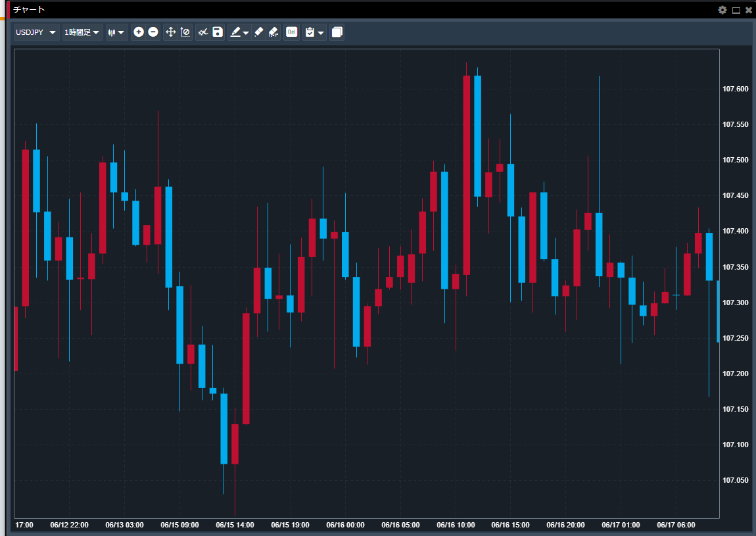Click the clipboard template icon

tap(310, 32)
